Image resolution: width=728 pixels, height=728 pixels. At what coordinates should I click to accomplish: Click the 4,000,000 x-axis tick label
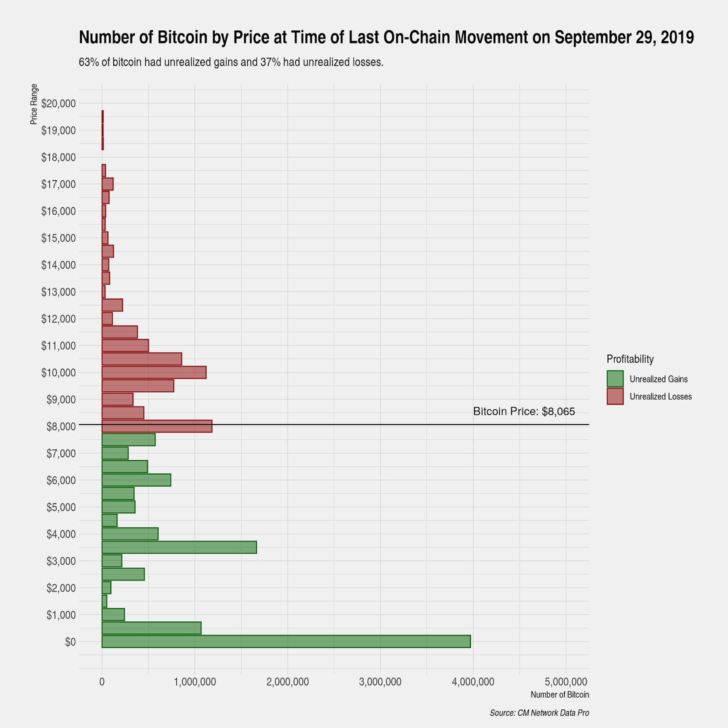473,681
